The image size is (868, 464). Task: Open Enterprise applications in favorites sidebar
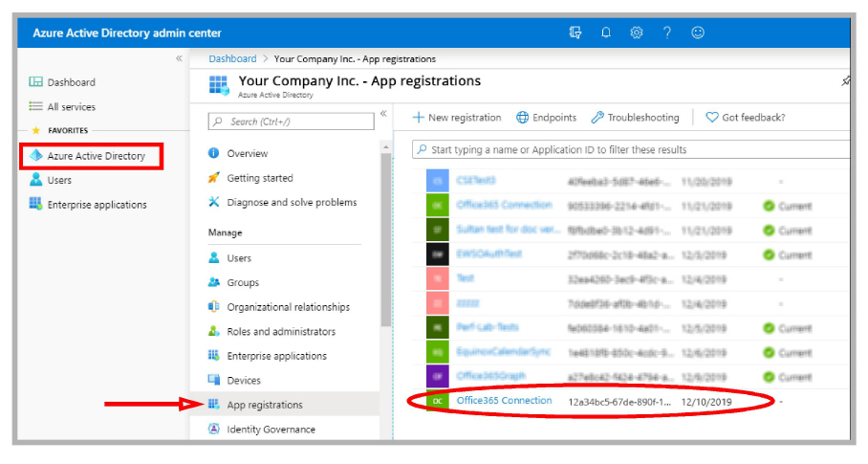click(x=97, y=205)
